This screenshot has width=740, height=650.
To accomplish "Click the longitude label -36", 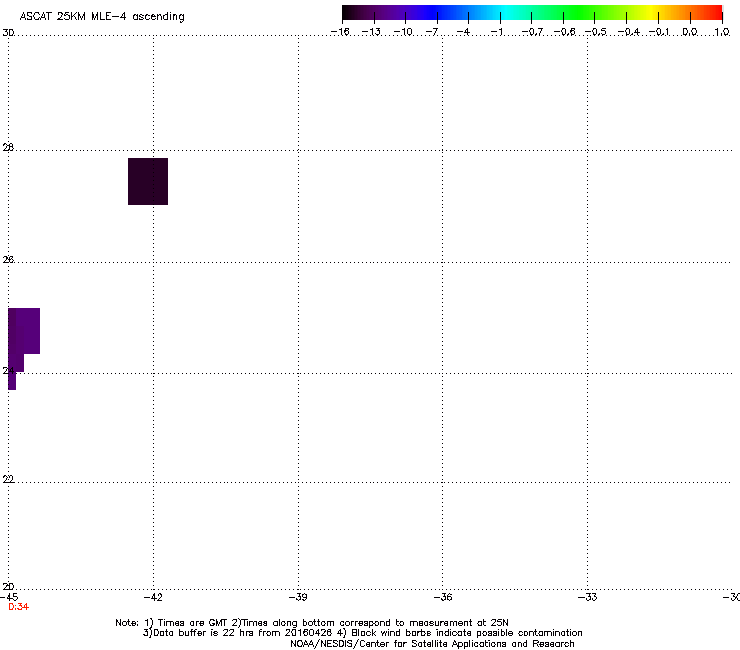I will point(443,597).
